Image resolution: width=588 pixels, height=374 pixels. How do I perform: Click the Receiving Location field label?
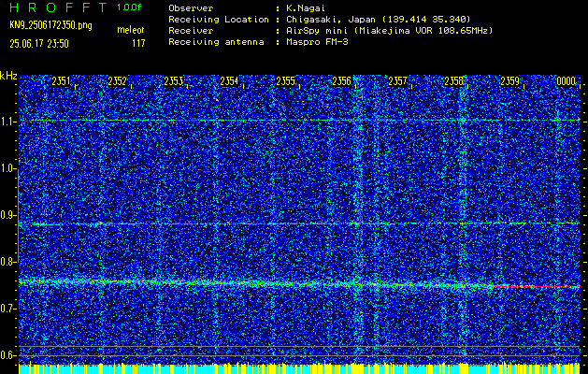(x=219, y=19)
